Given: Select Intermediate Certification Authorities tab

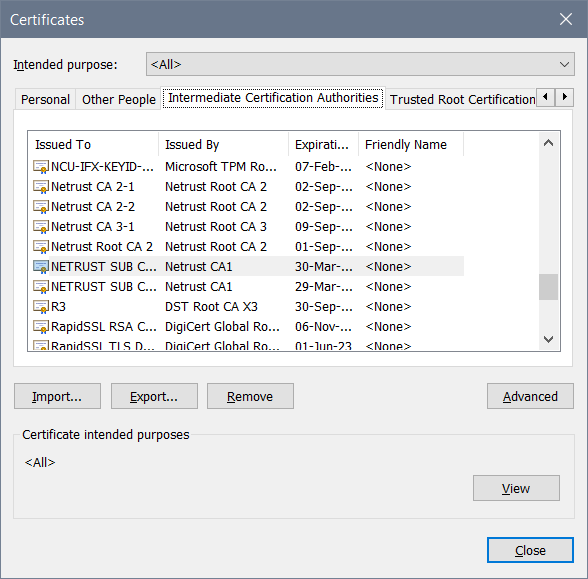Looking at the screenshot, I should pos(273,98).
